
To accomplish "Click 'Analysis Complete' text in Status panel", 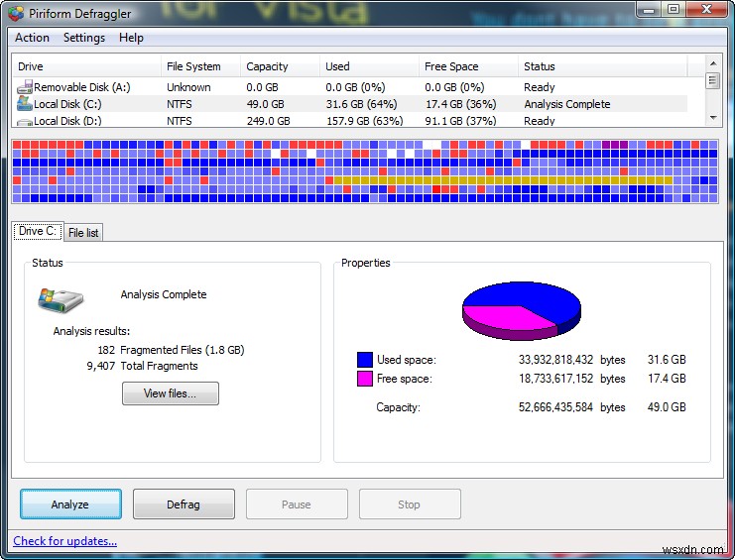I will [x=164, y=294].
